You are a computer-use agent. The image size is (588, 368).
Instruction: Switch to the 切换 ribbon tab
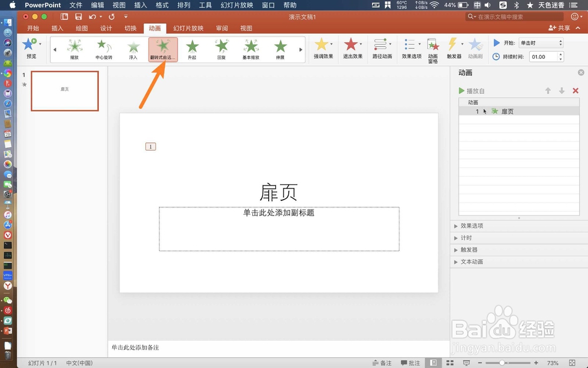click(x=131, y=28)
